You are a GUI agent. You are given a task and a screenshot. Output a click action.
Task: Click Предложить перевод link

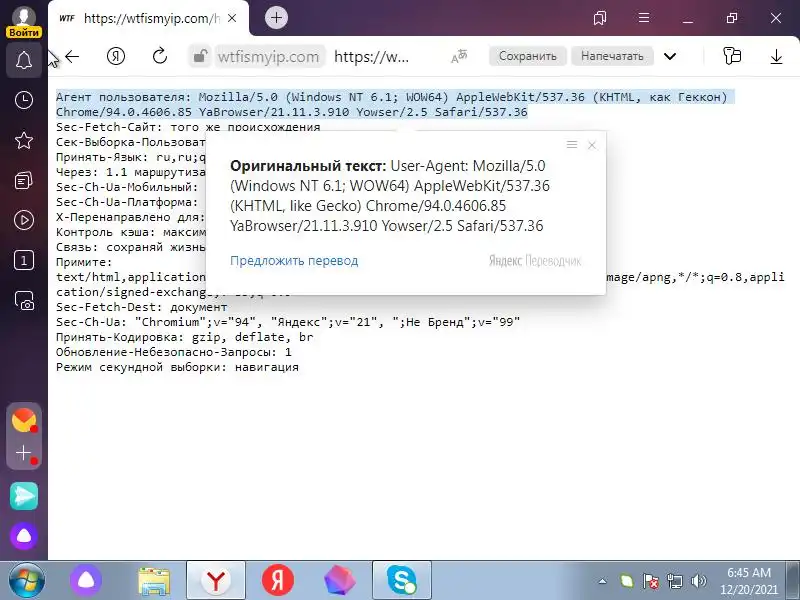(294, 261)
